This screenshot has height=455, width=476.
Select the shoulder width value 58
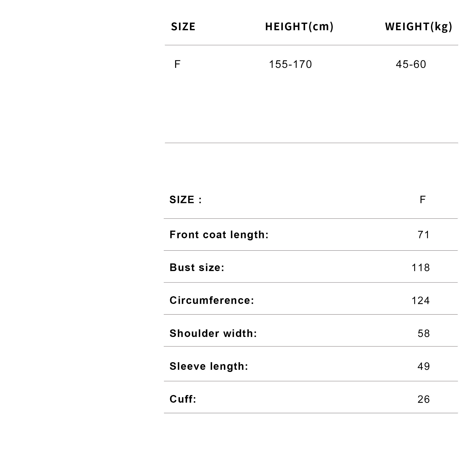coord(424,334)
